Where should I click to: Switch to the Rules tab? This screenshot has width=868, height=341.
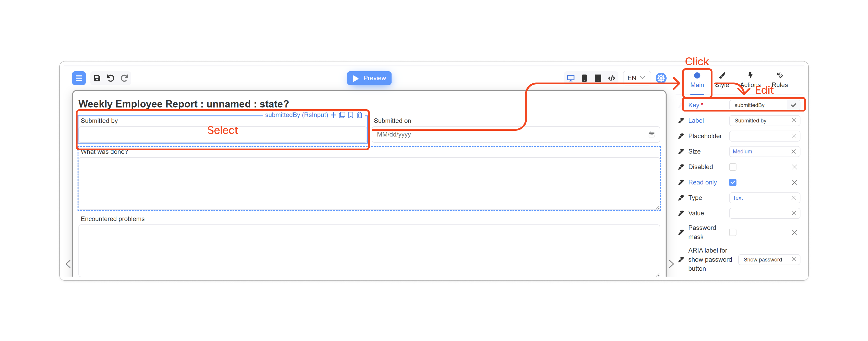click(779, 80)
